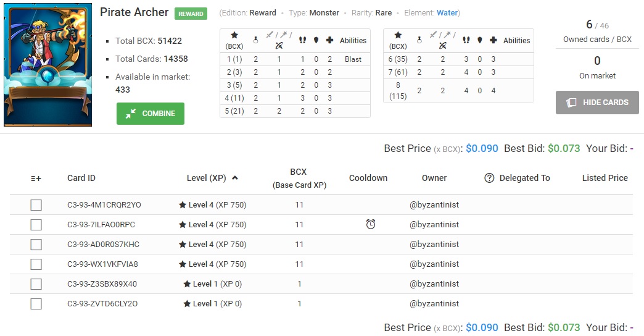This screenshot has height=336, width=644.
Task: Click the green COMBINE button
Action: pos(151,114)
